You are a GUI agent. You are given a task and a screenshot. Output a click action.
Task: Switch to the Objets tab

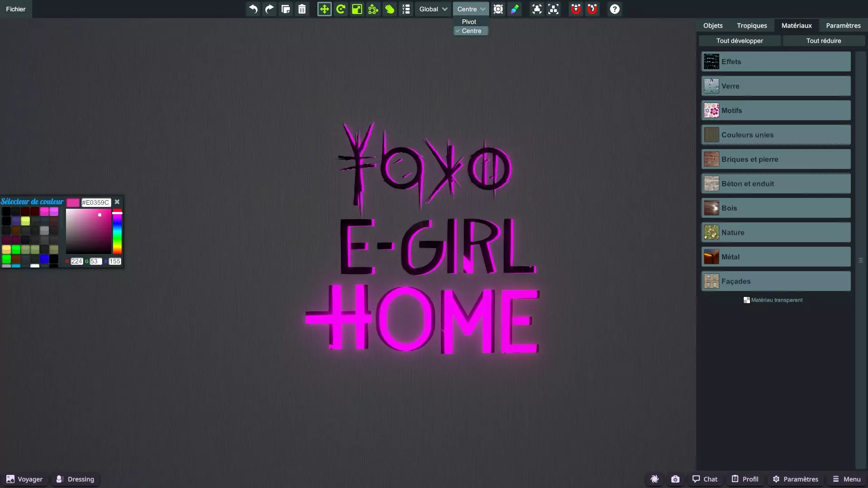712,25
